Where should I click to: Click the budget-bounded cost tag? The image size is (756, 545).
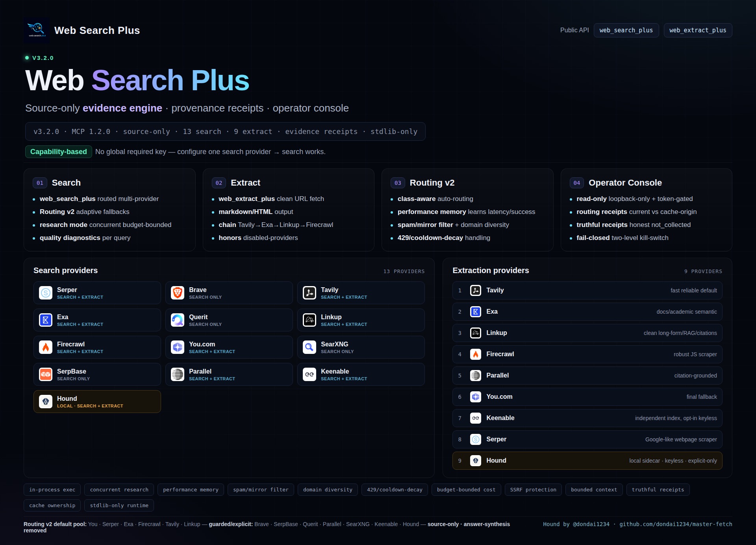pyautogui.click(x=466, y=489)
